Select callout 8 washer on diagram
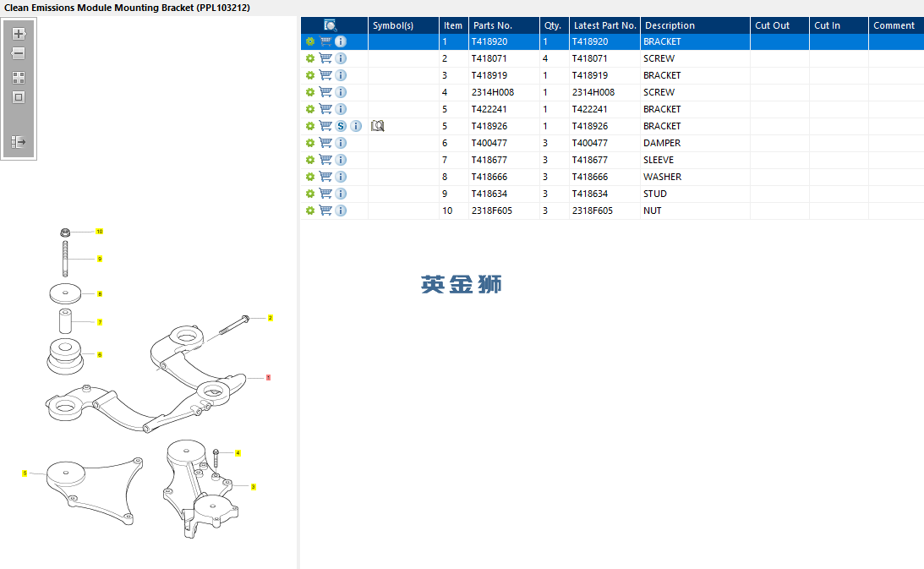 100,293
